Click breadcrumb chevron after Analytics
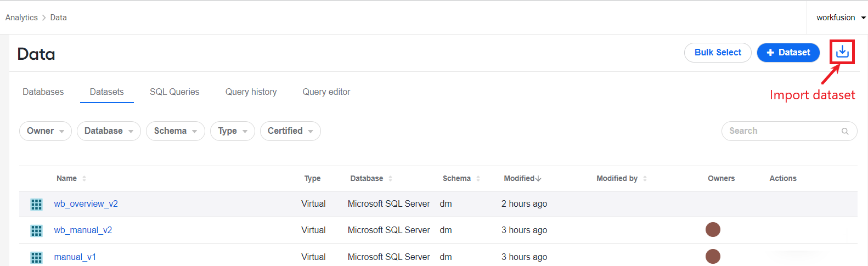Viewport: 868px width, 266px height. click(44, 18)
